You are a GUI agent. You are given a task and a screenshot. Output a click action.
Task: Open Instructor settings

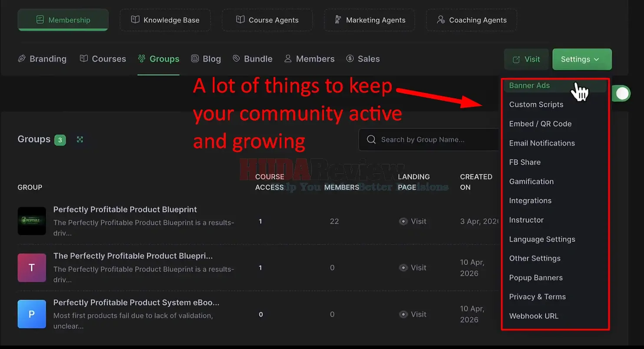(x=526, y=220)
